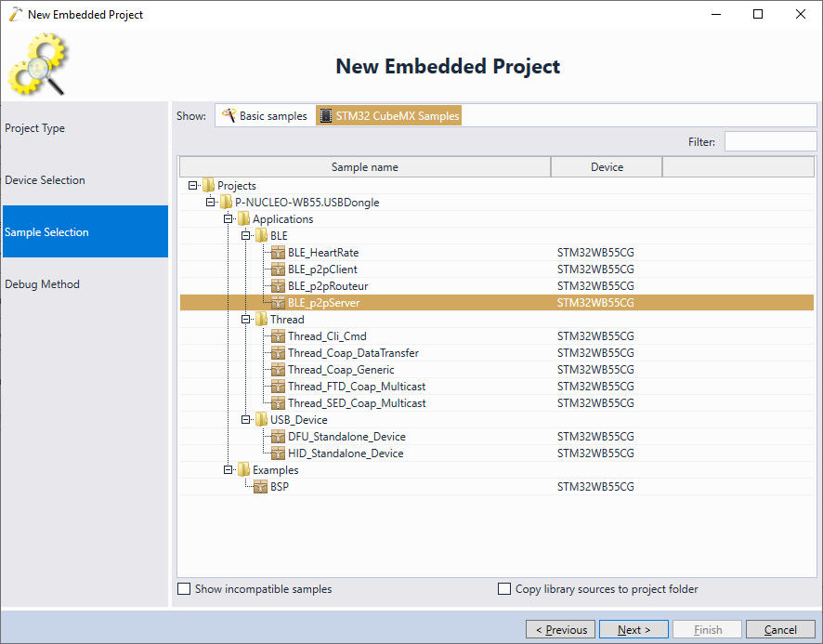This screenshot has width=823, height=644.
Task: Collapse the Applications tree node
Action: (x=228, y=219)
